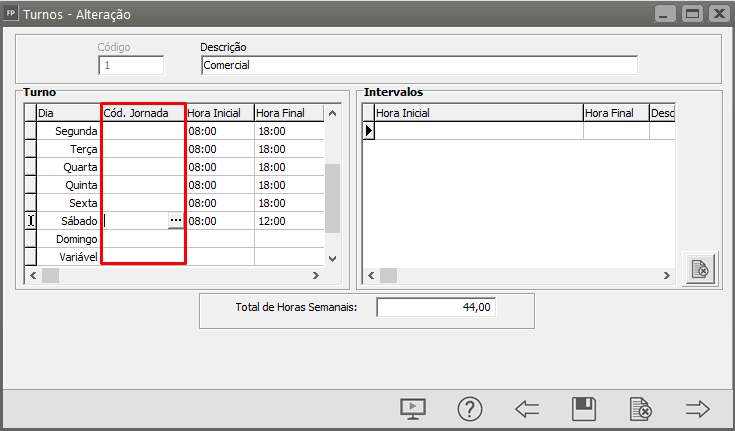The image size is (735, 431).
Task: Open help with the question mark icon
Action: [x=471, y=409]
